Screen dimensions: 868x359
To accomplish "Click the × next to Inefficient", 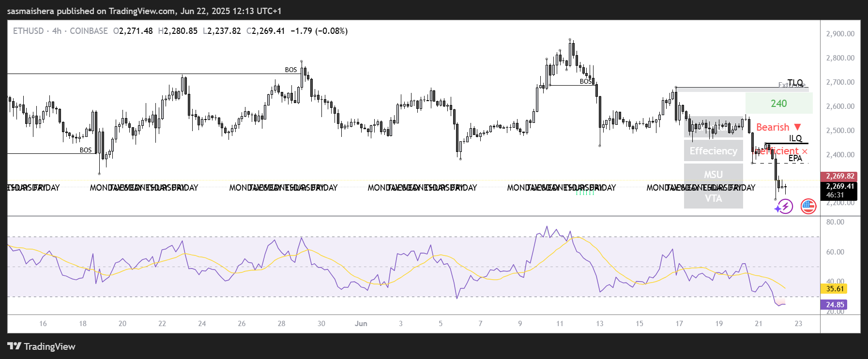I will tap(805, 151).
